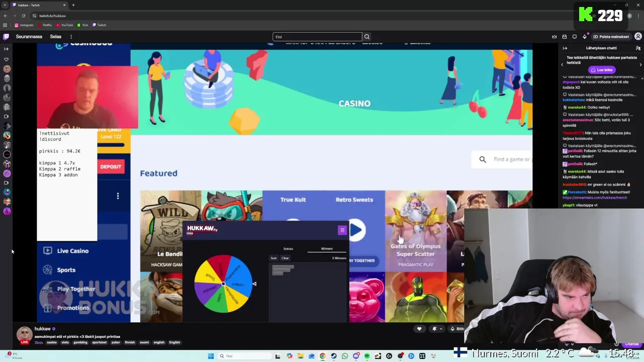Click the finnish tag
This screenshot has width=644, height=362.
click(130, 342)
